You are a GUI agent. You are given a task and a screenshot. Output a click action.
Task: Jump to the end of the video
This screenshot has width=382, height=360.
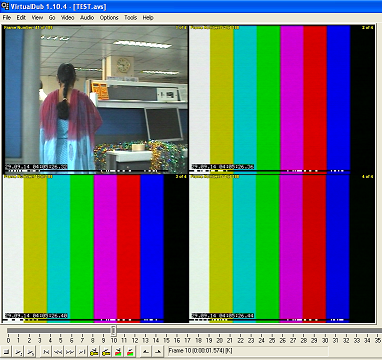click(81, 351)
